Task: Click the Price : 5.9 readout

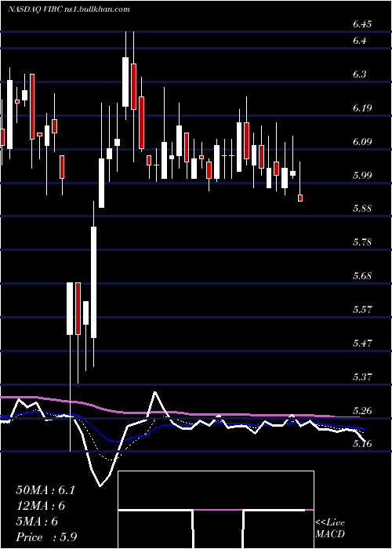Action: 45,537
